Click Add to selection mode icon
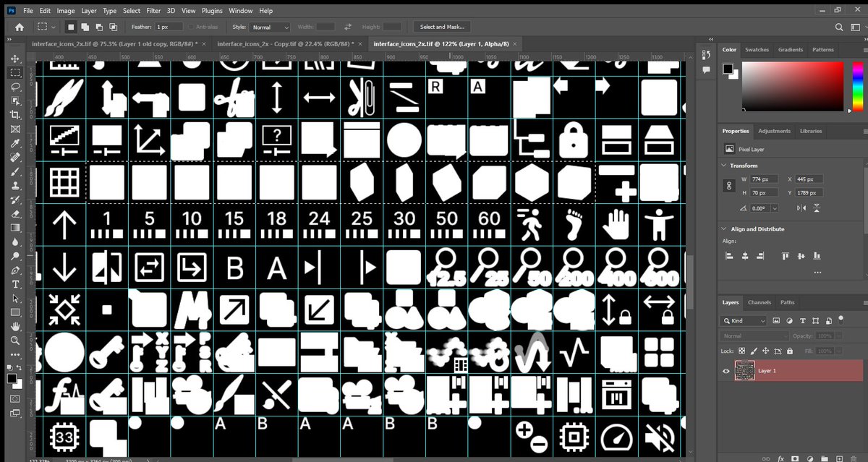 pyautogui.click(x=85, y=27)
